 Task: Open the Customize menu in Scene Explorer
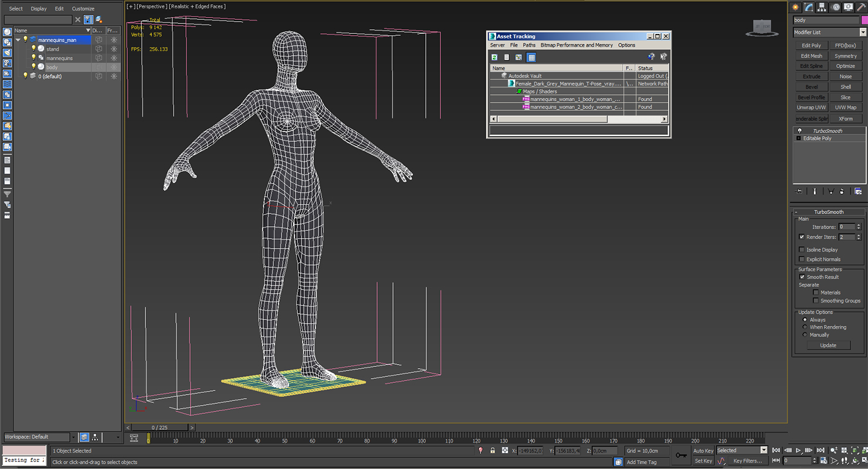tap(83, 9)
